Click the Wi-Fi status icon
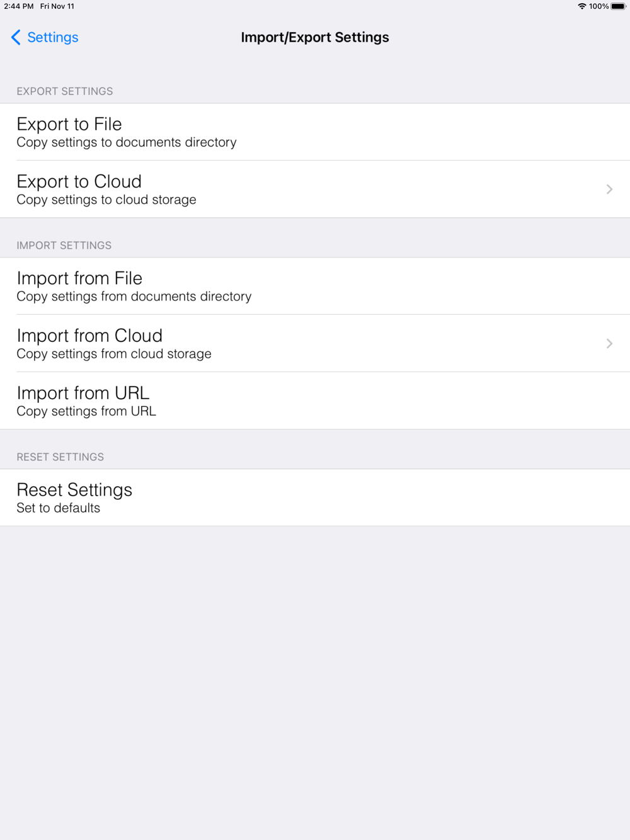This screenshot has width=630, height=840. click(x=581, y=6)
